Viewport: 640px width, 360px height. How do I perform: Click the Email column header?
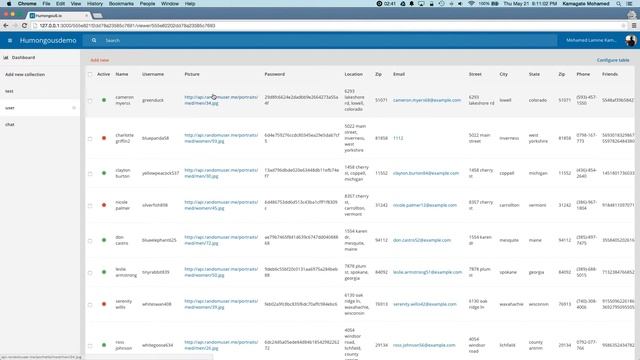pyautogui.click(x=399, y=74)
